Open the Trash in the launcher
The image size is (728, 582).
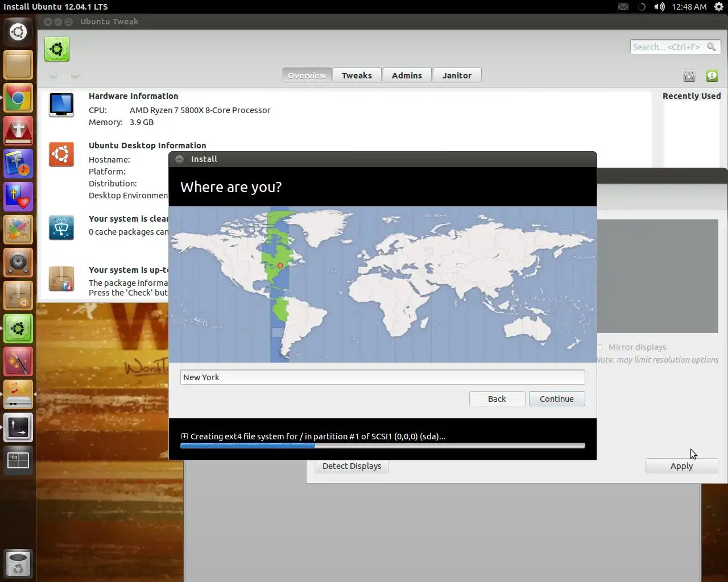point(18,564)
